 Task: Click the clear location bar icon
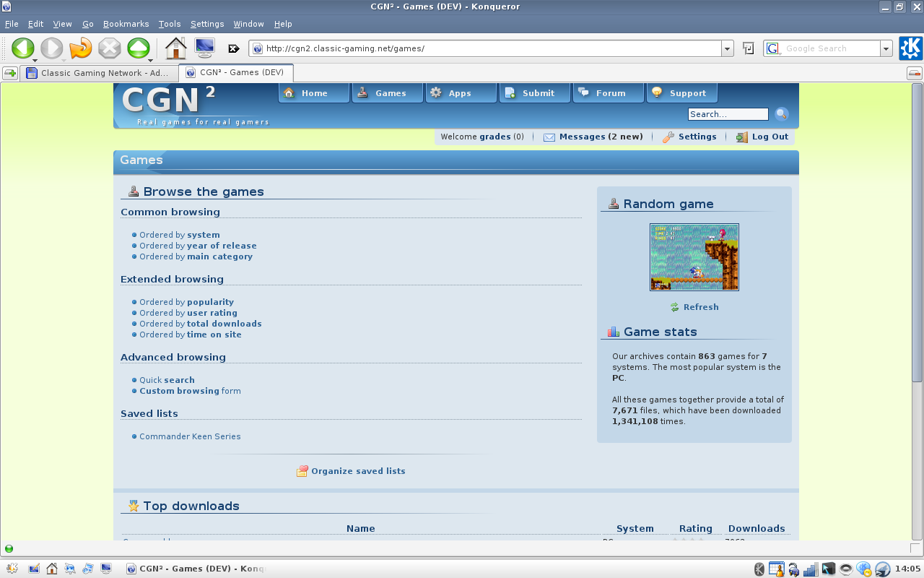(233, 48)
